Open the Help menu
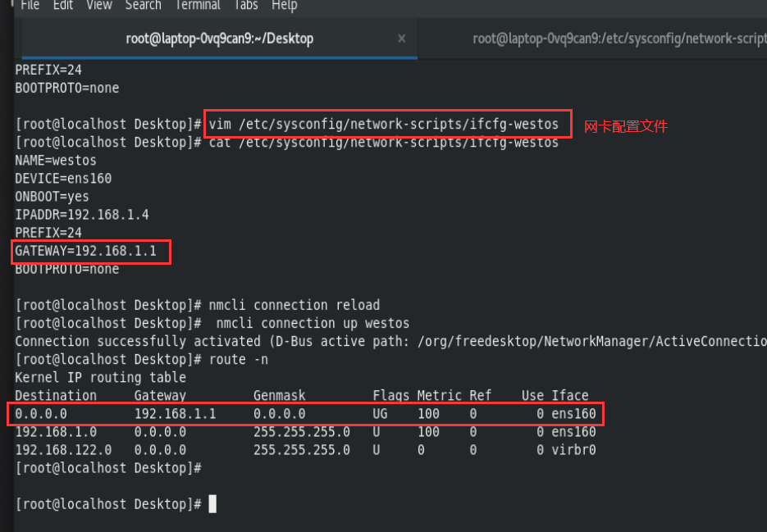The width and height of the screenshot is (767, 532). (285, 6)
